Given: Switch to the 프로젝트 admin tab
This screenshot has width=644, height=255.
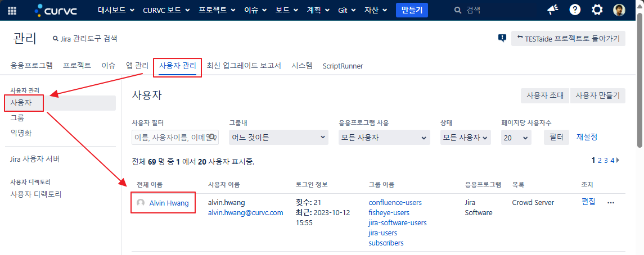Looking at the screenshot, I should pyautogui.click(x=77, y=66).
